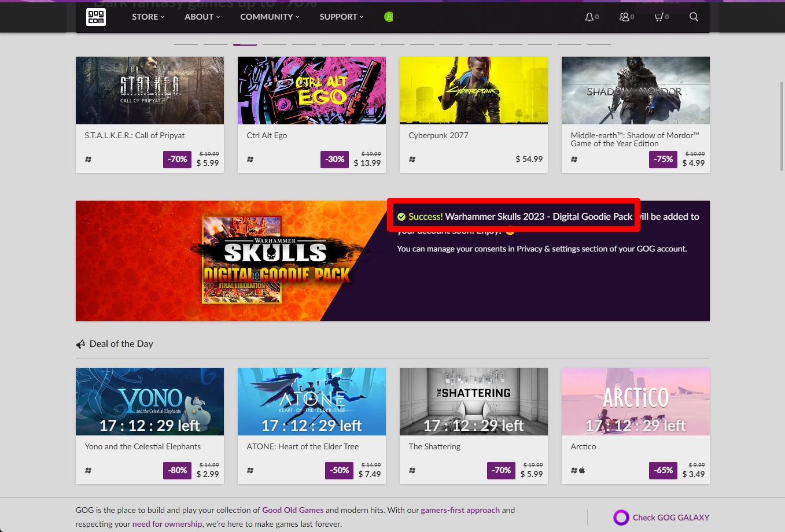
Task: Click the Deal of the Day megaphone icon
Action: (x=80, y=344)
